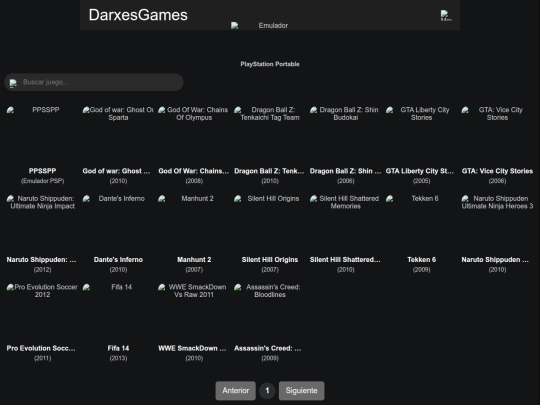Select page number 1 indicator

(x=267, y=391)
